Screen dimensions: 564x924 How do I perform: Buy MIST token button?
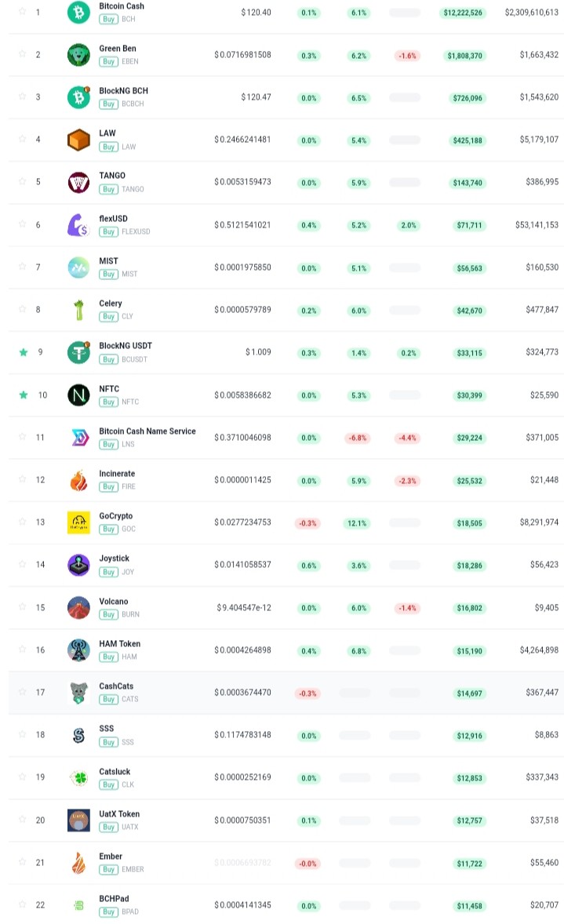click(108, 274)
